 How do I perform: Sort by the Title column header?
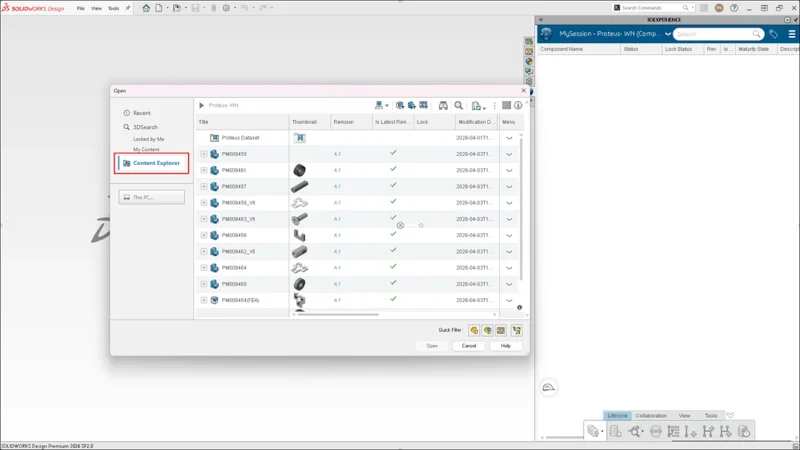pyautogui.click(x=242, y=122)
